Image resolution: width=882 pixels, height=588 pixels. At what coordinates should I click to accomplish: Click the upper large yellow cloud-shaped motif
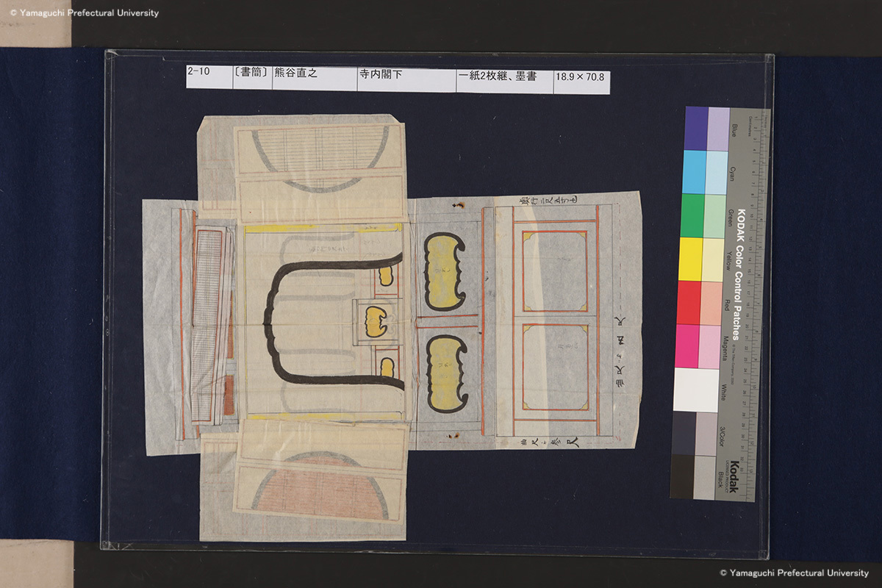coord(445,271)
